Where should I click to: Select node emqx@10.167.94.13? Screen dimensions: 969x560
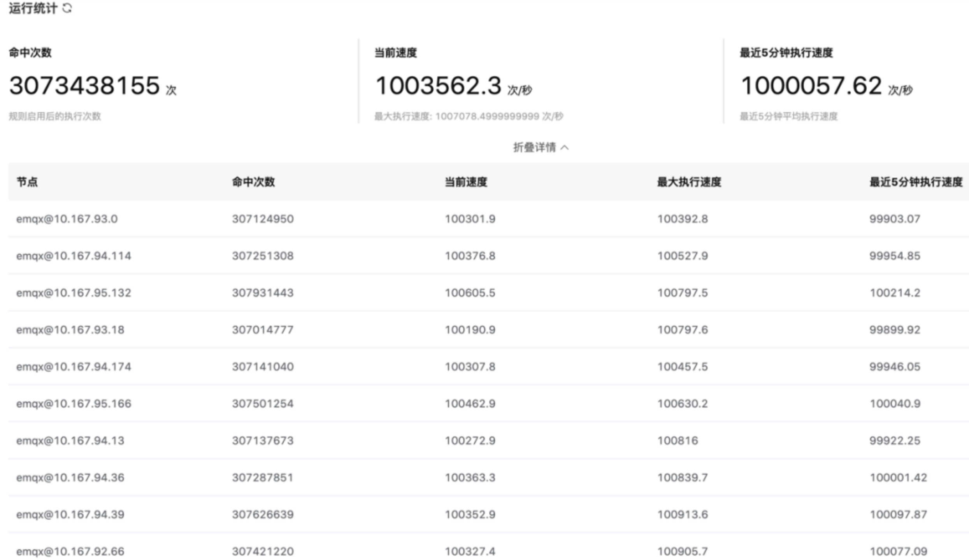tap(70, 441)
